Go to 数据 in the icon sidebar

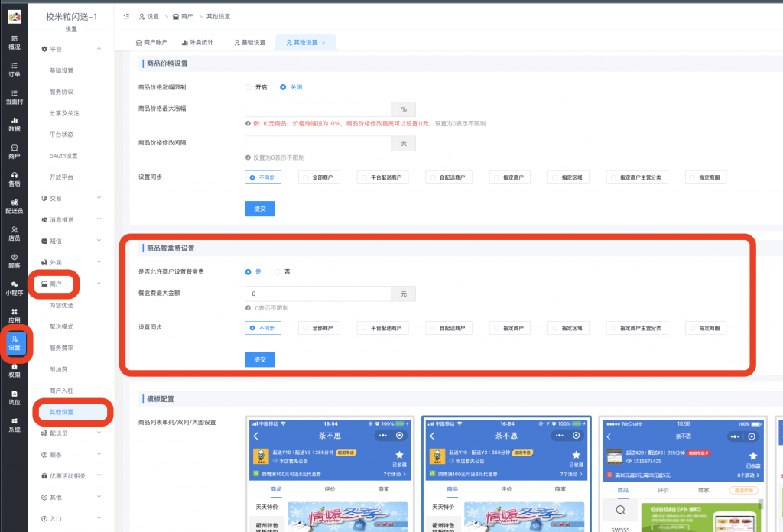pos(14,124)
